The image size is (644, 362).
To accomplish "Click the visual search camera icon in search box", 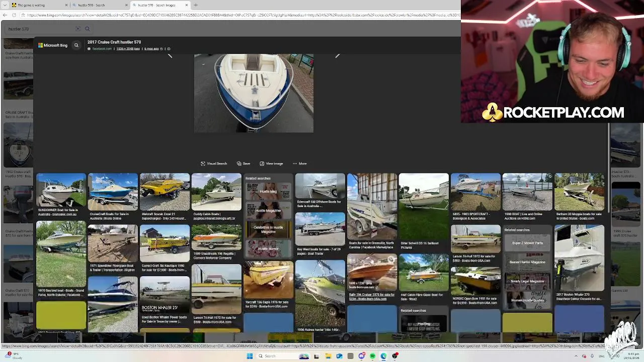I will point(77,29).
